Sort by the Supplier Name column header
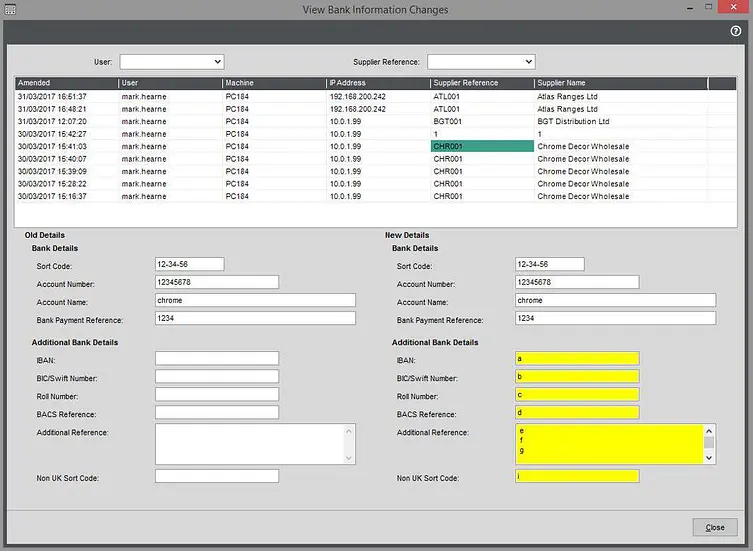This screenshot has width=753, height=551. pos(621,83)
